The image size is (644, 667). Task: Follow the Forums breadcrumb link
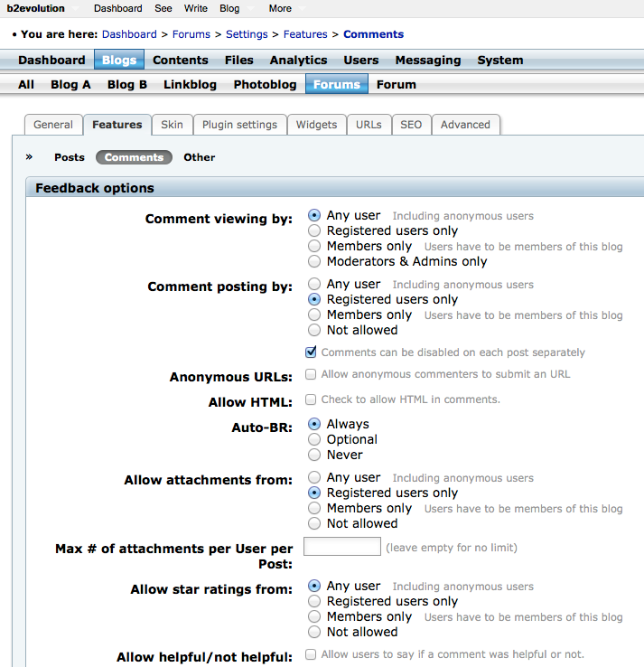191,34
